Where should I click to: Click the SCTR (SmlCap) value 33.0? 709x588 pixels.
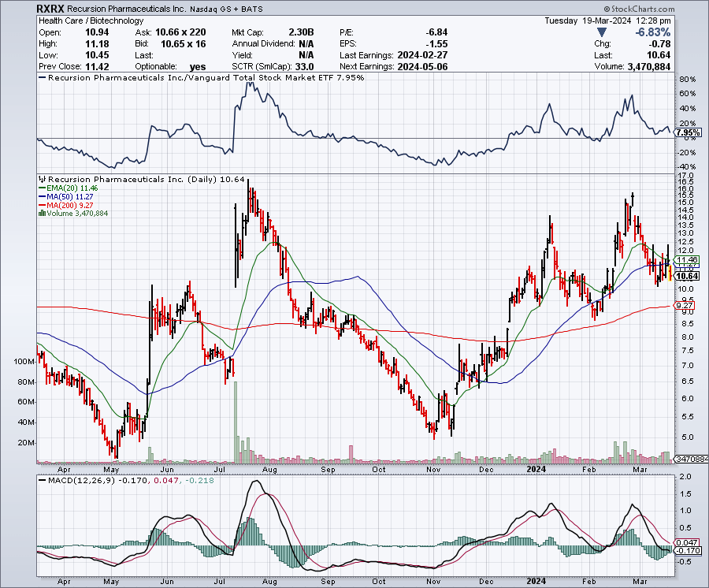(304, 66)
